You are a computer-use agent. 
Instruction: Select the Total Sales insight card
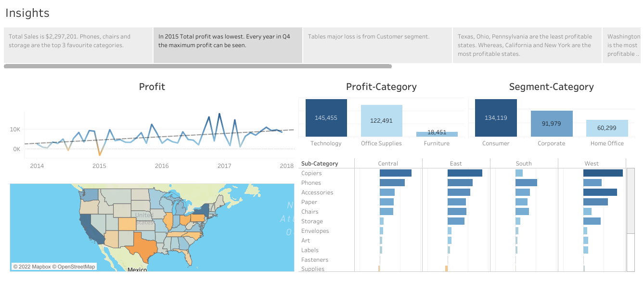(x=77, y=45)
